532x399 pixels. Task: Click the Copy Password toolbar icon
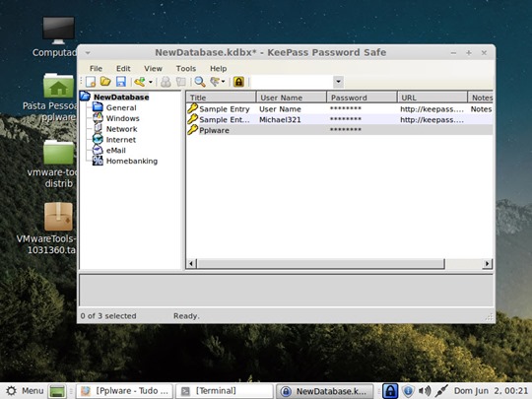[181, 82]
